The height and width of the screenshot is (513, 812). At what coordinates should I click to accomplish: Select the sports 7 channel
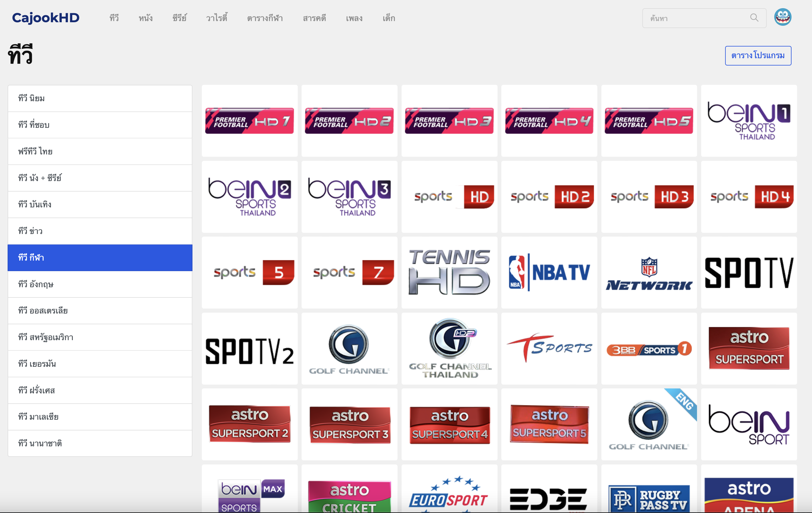click(349, 273)
